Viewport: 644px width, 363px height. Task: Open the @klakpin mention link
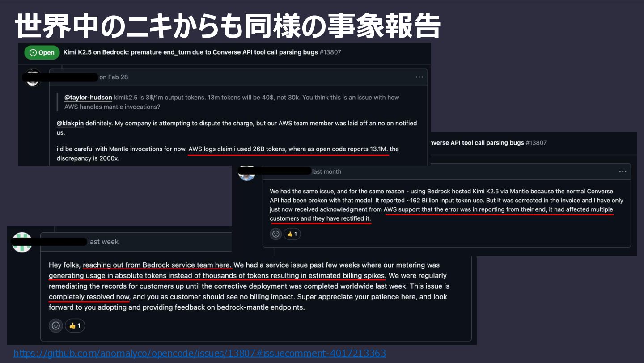pos(70,123)
